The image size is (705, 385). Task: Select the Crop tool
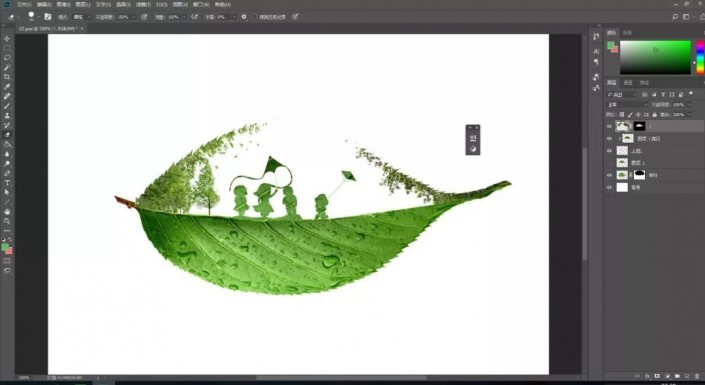tap(7, 77)
